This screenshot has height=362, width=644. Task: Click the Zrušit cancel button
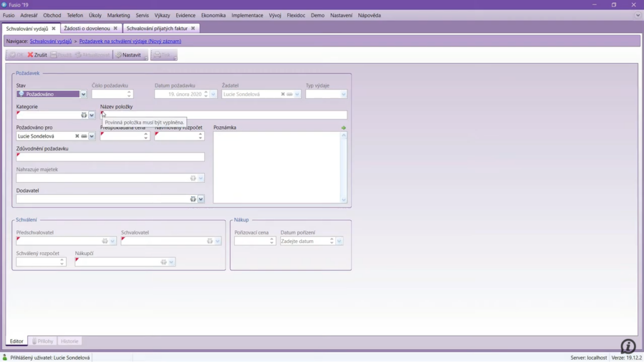tap(37, 55)
